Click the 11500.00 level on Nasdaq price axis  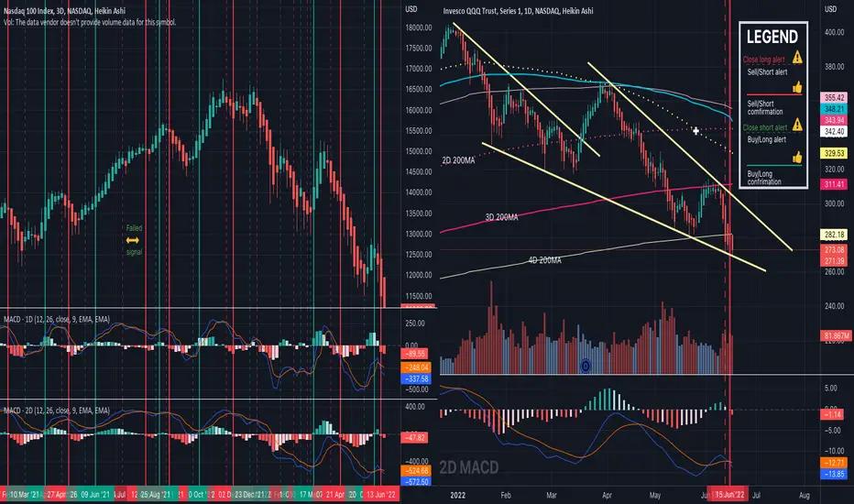tap(419, 296)
